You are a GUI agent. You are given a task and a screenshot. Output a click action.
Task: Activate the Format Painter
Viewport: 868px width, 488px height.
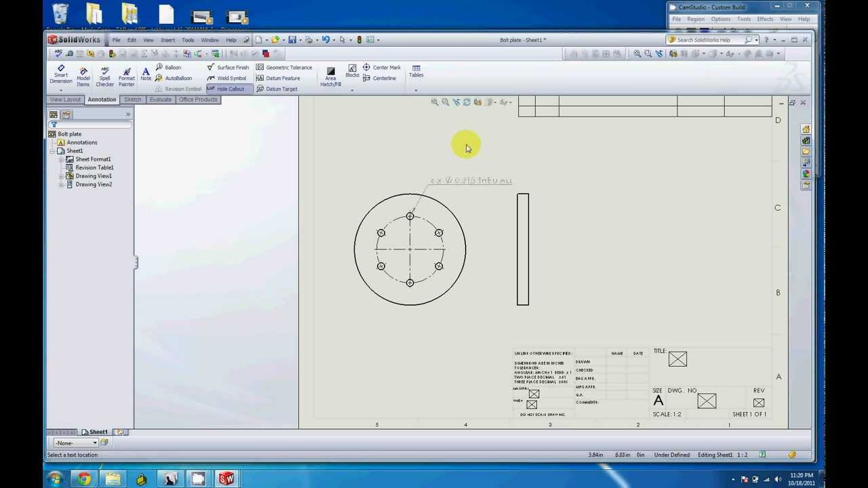pyautogui.click(x=126, y=77)
